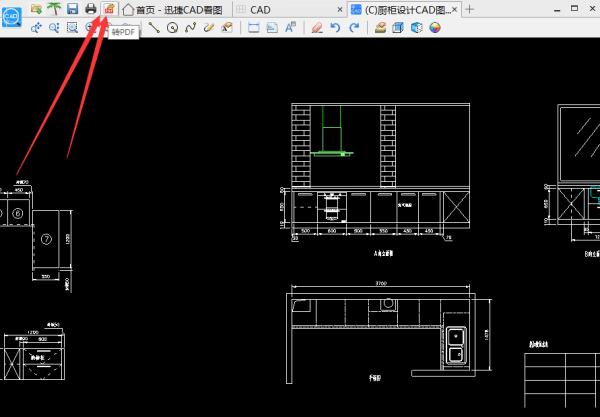Open a file using the folder icon
600x417 pixels.
[37, 9]
